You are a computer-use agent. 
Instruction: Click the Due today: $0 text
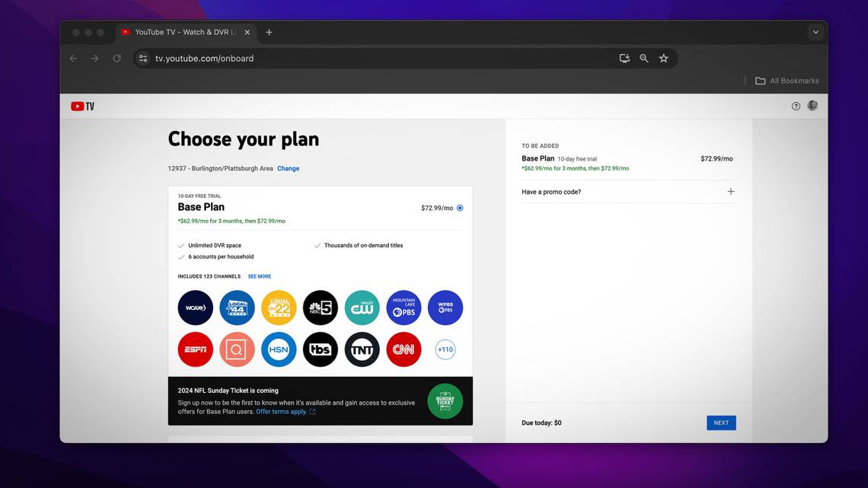(x=541, y=423)
